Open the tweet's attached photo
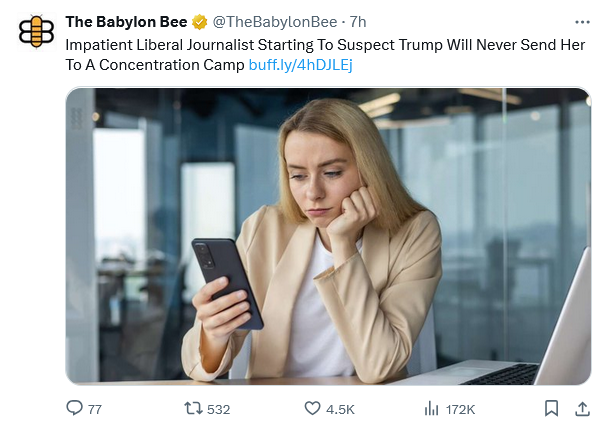609x431 pixels. click(x=328, y=236)
